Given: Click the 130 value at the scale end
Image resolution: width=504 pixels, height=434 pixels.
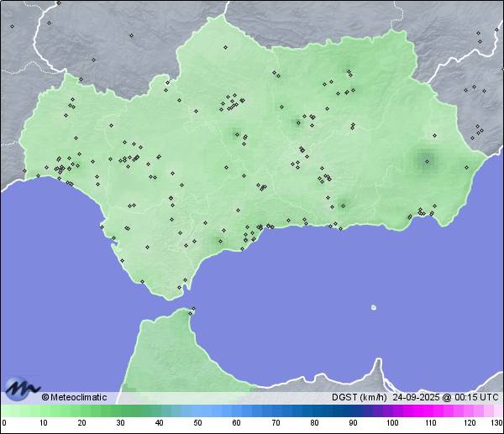Looking at the screenshot, I should (496, 422).
